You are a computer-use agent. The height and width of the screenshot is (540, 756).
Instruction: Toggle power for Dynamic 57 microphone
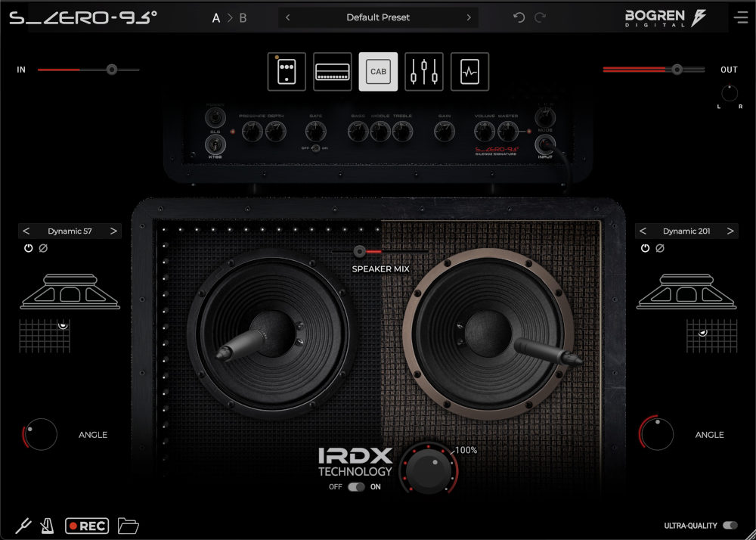[29, 248]
